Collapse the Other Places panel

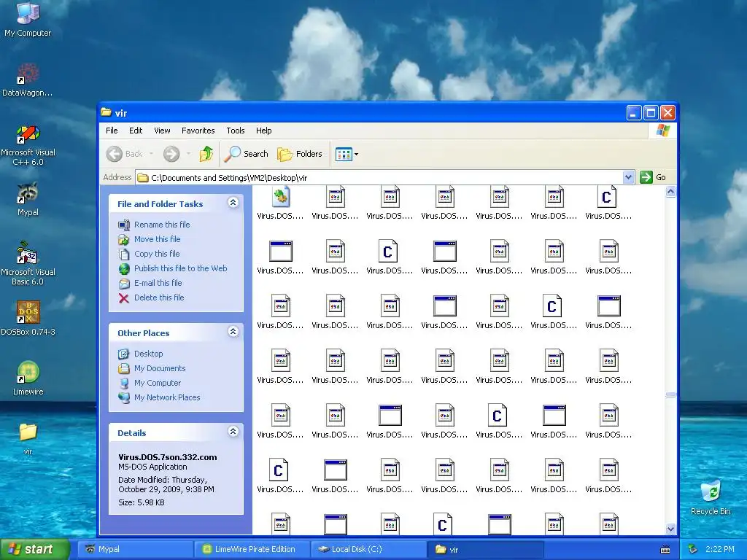click(233, 332)
